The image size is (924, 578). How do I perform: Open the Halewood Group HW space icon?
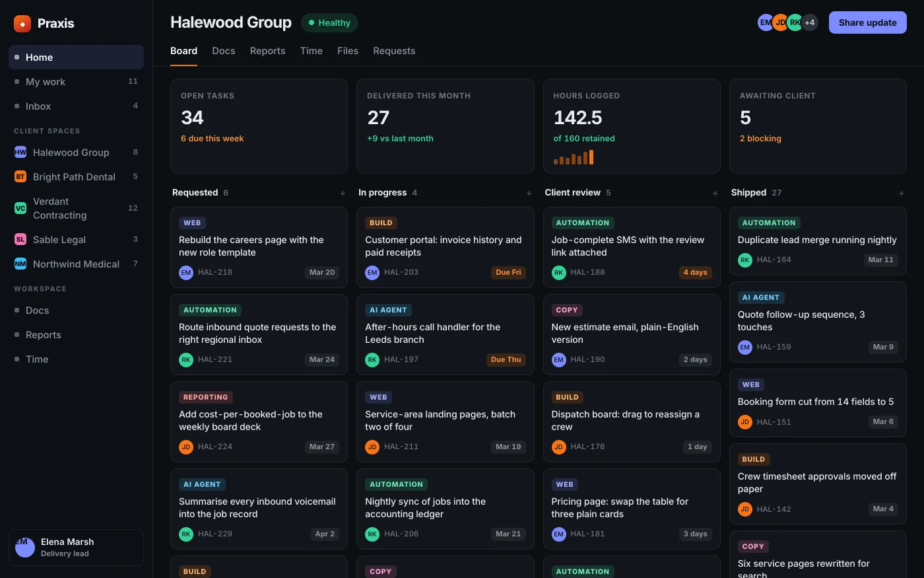point(20,153)
